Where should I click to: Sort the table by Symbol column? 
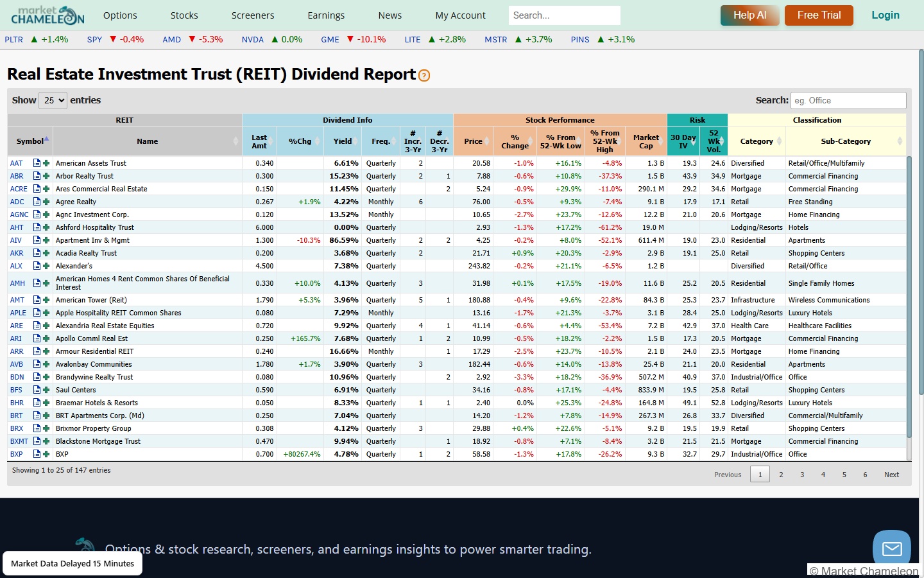click(x=30, y=141)
